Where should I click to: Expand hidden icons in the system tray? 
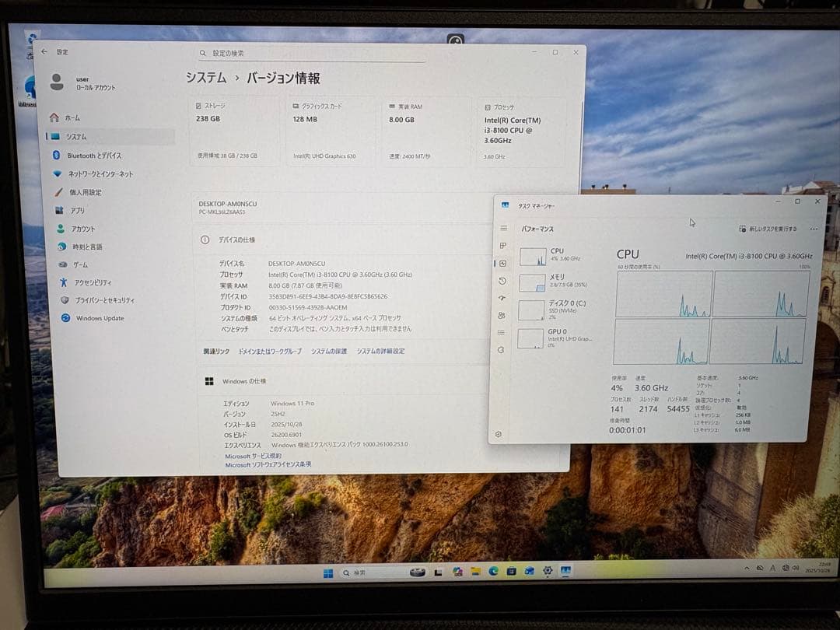click(x=747, y=568)
